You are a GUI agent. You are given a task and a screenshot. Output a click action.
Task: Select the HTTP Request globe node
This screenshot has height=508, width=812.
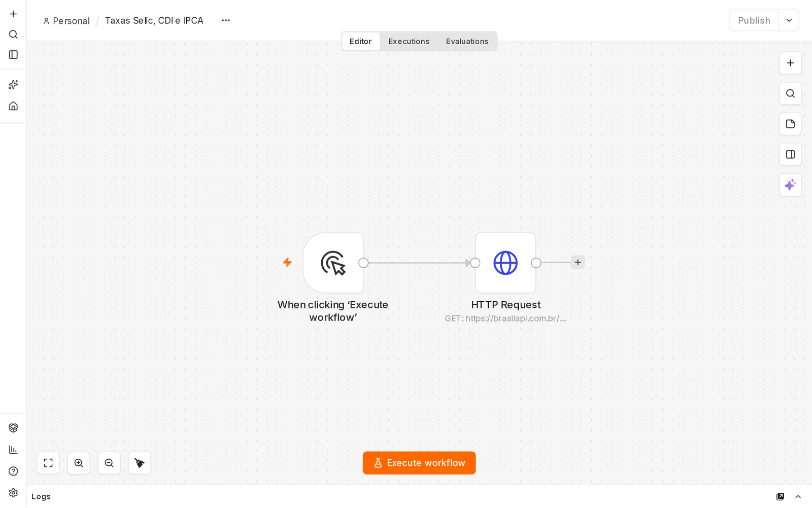[505, 263]
